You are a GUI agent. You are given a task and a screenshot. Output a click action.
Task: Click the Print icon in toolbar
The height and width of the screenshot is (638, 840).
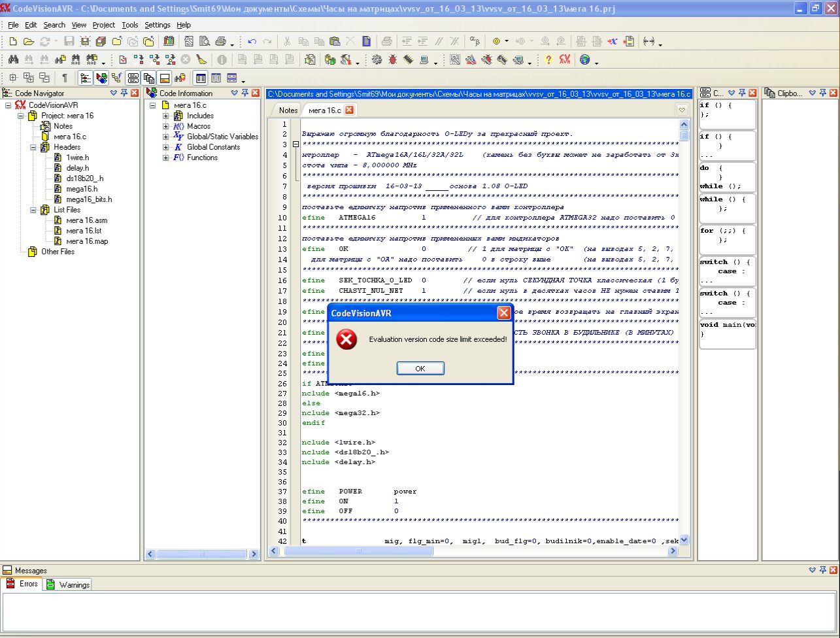(x=221, y=41)
